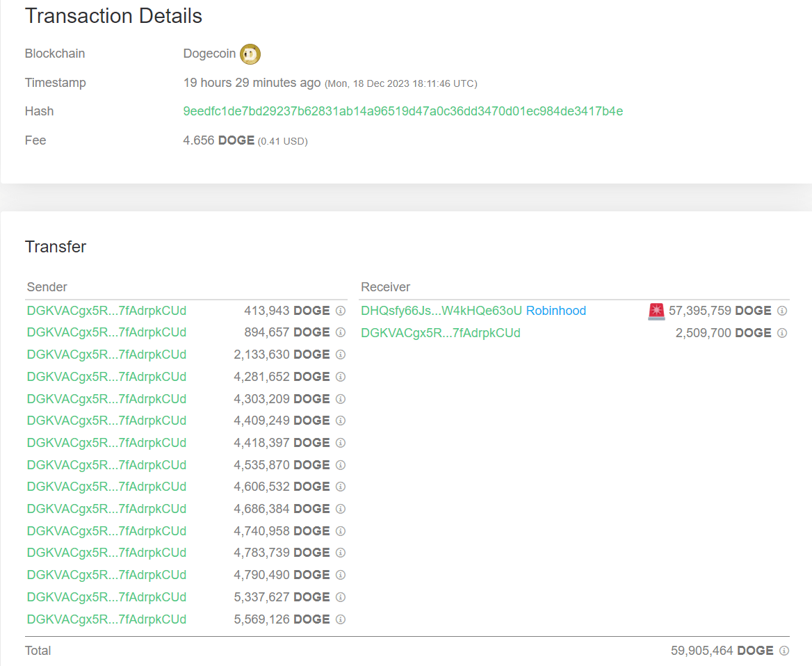The width and height of the screenshot is (812, 666).
Task: Click info icon beside 413,943 DOGE
Action: [x=341, y=311]
